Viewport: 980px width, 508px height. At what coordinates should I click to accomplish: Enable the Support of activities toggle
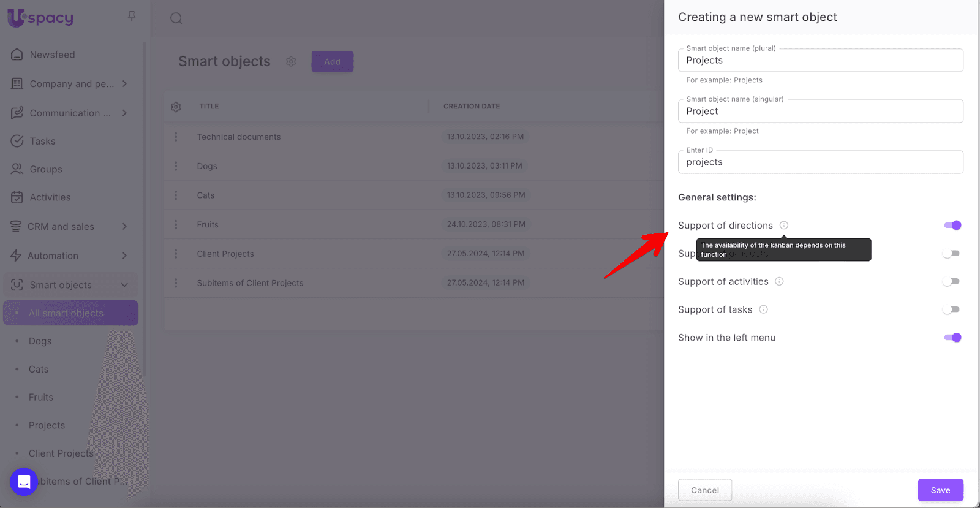click(951, 282)
